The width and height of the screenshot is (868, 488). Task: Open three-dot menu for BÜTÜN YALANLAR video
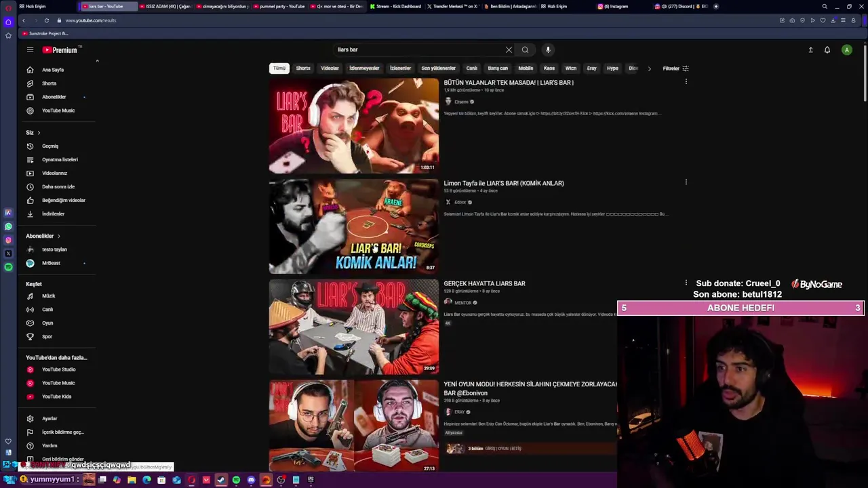pos(686,82)
